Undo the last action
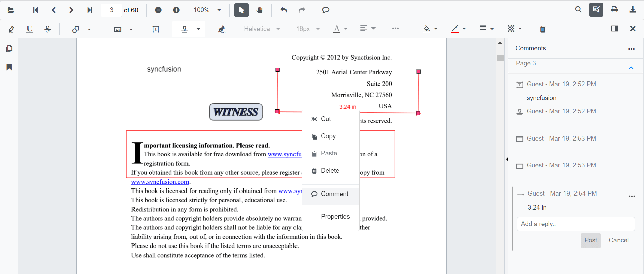Viewport: 644px width, 274px height. [284, 10]
